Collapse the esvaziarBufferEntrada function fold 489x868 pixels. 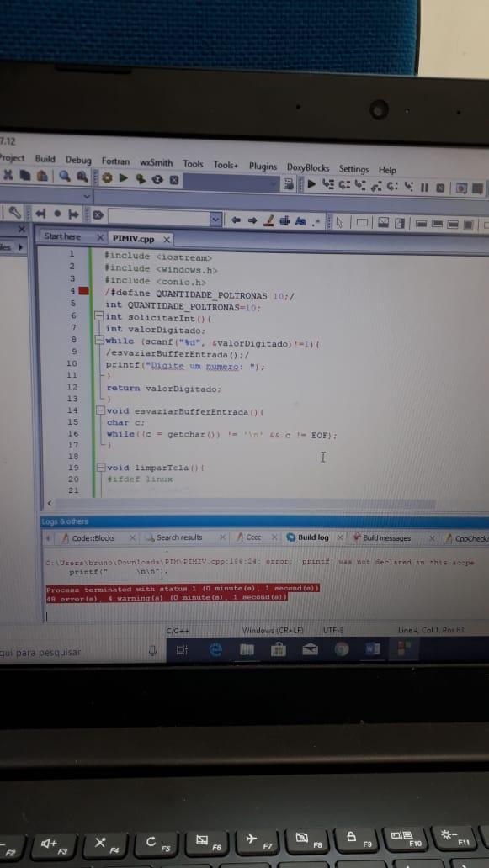pos(101,410)
